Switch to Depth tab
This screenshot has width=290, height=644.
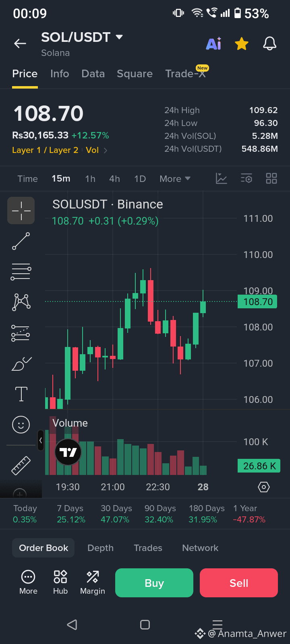tap(100, 548)
